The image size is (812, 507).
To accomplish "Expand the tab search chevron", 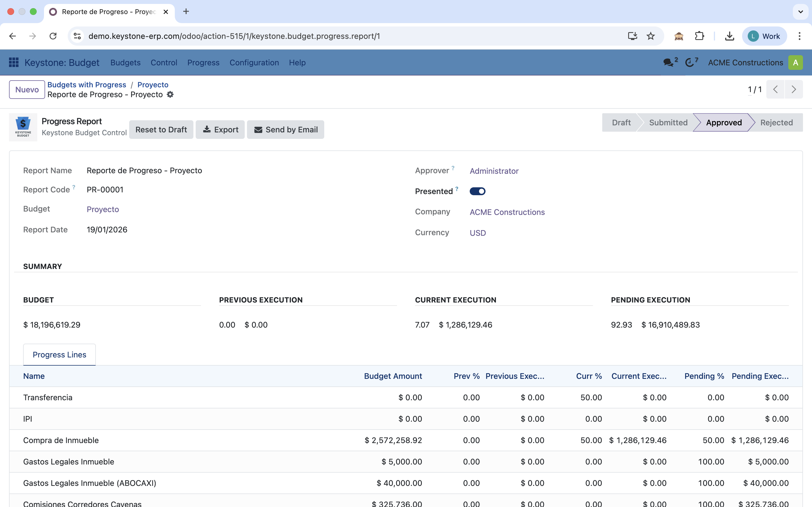I will tap(800, 12).
